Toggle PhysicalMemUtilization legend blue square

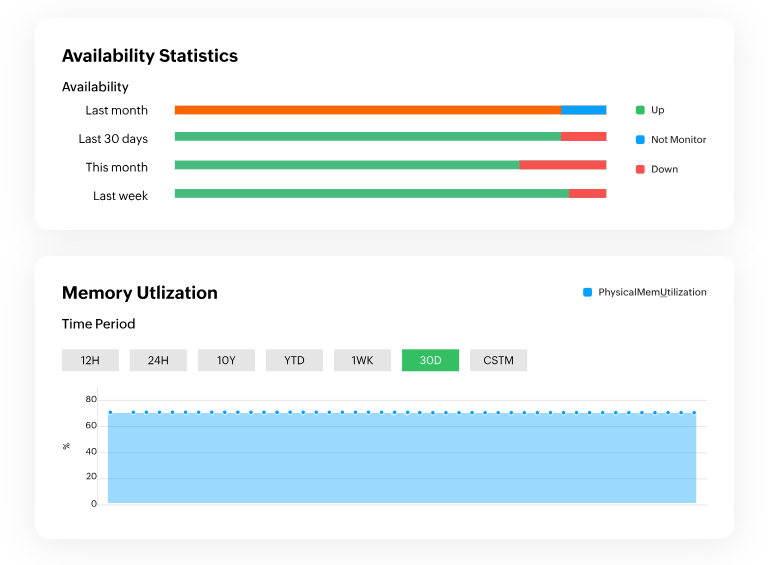pyautogui.click(x=587, y=292)
